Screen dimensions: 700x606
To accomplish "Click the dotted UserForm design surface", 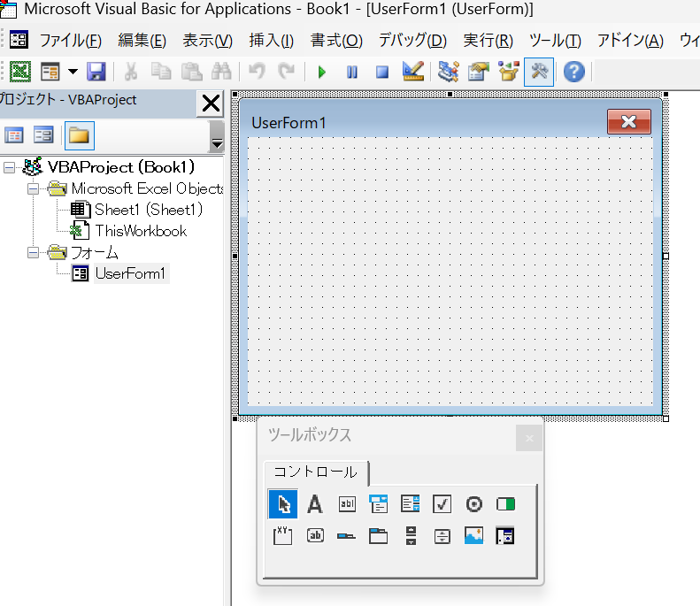I will click(x=450, y=272).
